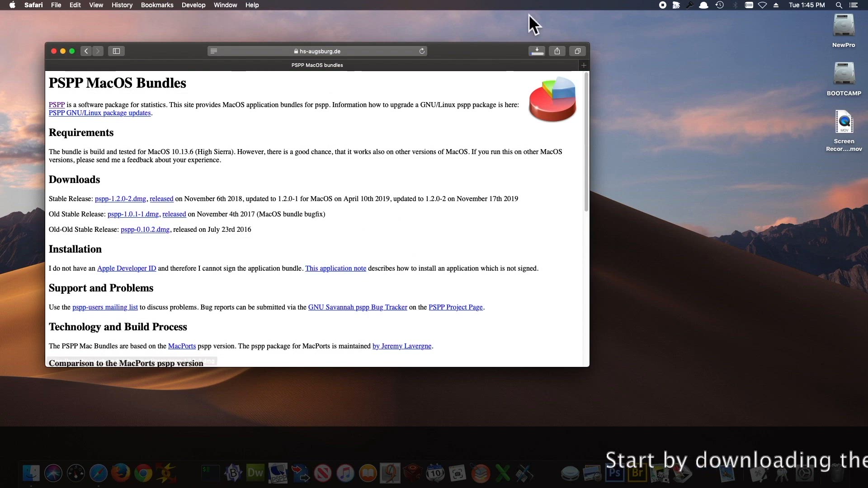This screenshot has width=868, height=488.
Task: Download pspp-1.0.1-1.dmg old stable release
Action: [133, 214]
